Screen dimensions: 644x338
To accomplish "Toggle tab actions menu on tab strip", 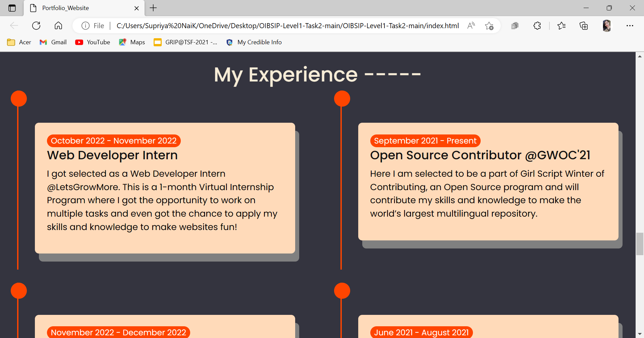I will point(12,8).
